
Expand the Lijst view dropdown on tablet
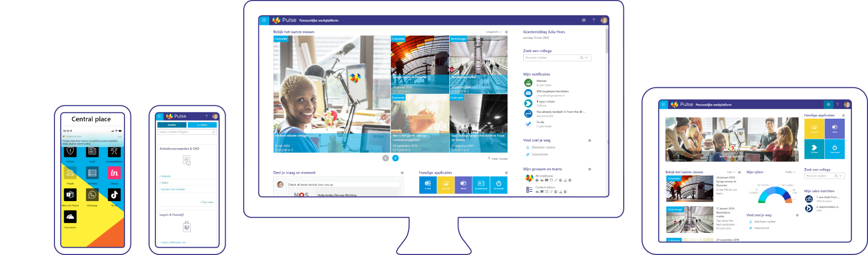[731, 172]
